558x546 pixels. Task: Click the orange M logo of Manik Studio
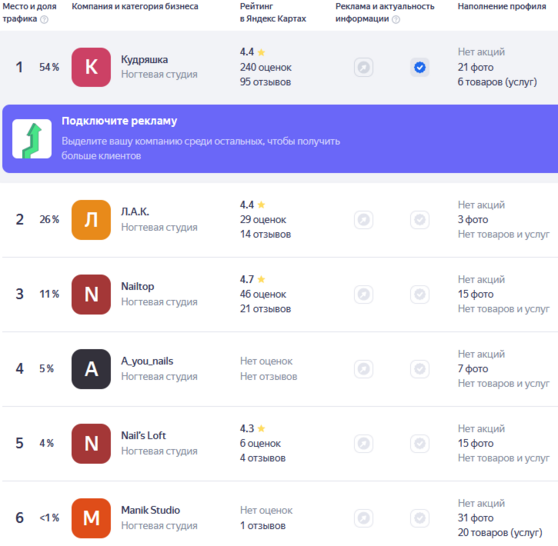[x=91, y=518]
